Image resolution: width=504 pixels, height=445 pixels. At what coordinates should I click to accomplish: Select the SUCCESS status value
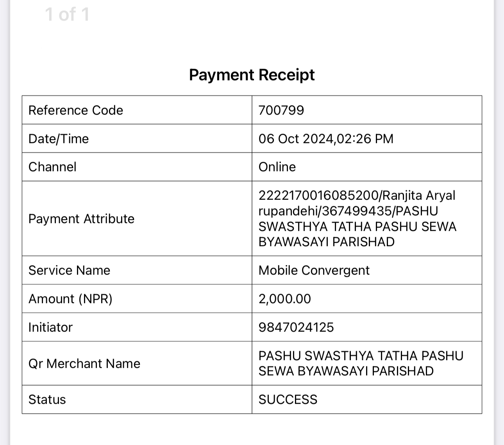[288, 399]
